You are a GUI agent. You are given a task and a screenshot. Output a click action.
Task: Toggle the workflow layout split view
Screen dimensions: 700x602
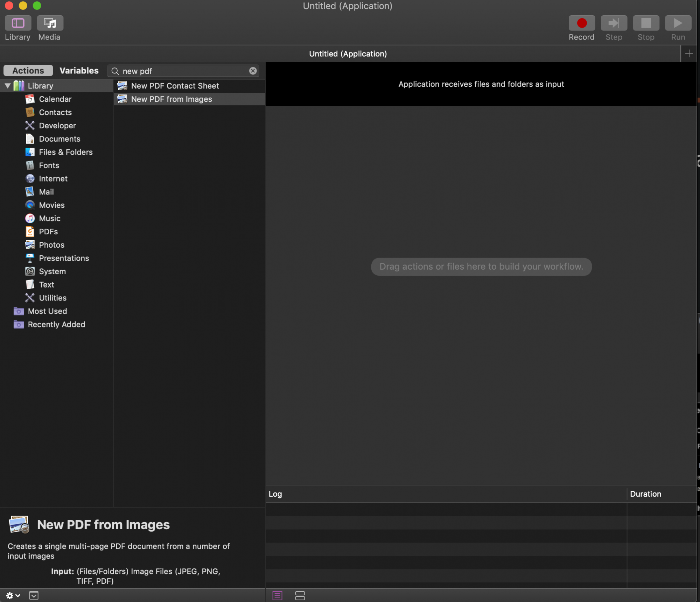click(300, 595)
